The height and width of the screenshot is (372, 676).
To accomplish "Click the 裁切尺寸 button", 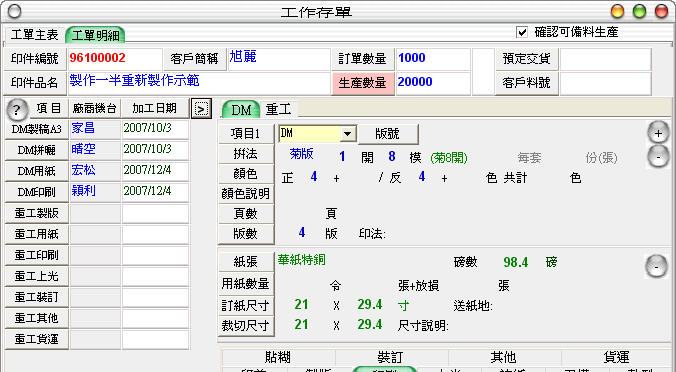I will click(246, 325).
